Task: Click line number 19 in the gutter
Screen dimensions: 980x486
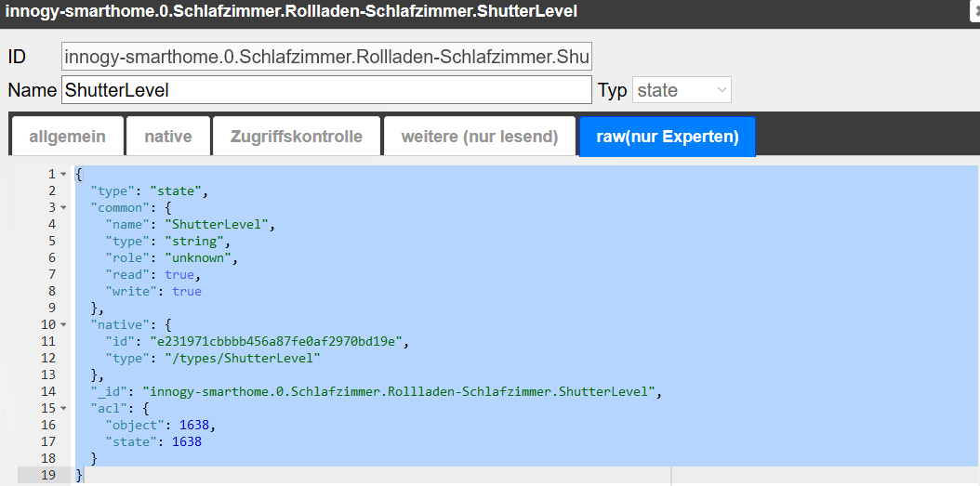Action: tap(48, 475)
